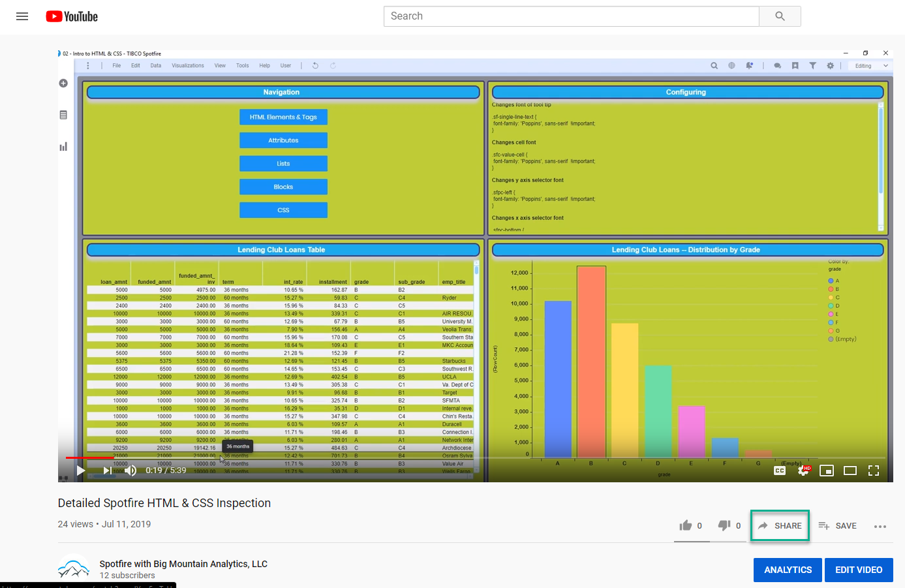Click the notifications bell in Spotfire
905x588 pixels.
click(x=750, y=65)
